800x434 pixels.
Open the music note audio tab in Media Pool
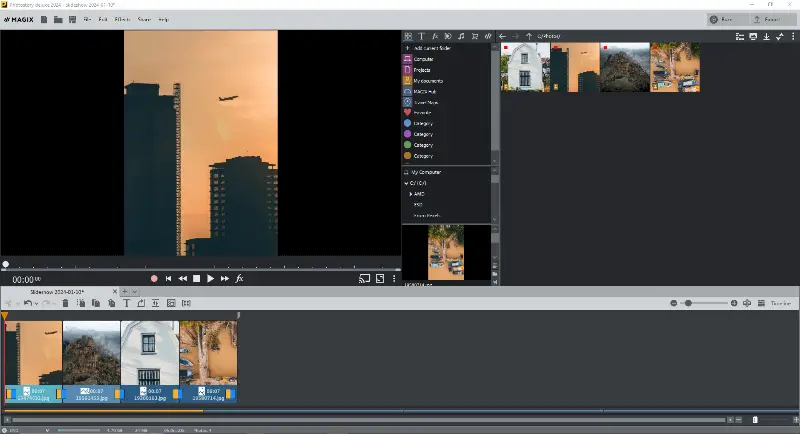[461, 36]
